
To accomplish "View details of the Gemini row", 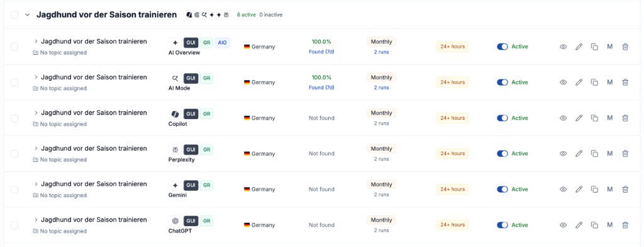I will click(563, 190).
